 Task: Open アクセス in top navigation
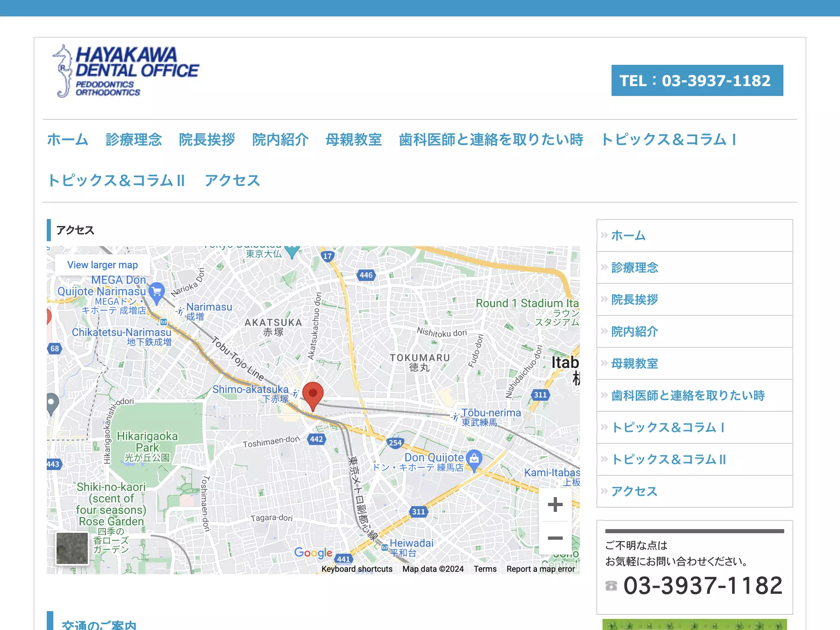233,180
